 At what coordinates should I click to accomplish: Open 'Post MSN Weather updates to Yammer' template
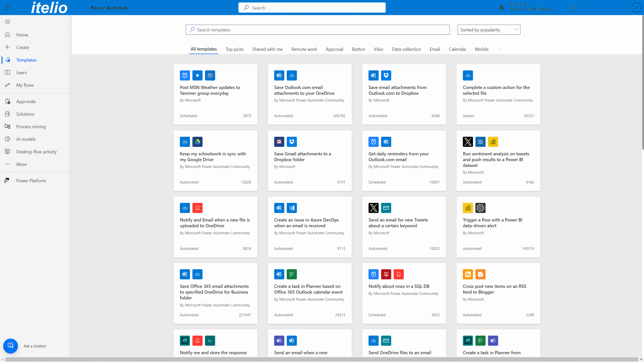pyautogui.click(x=215, y=94)
